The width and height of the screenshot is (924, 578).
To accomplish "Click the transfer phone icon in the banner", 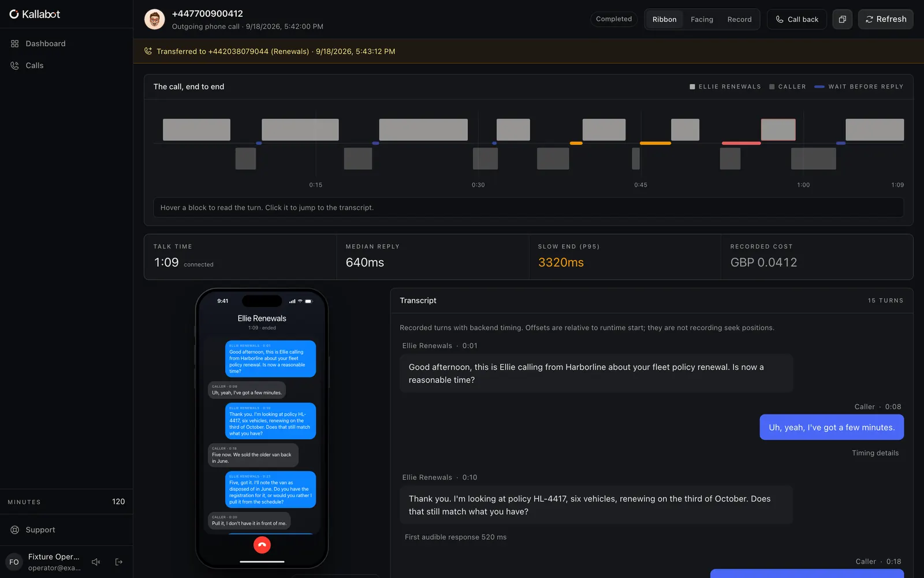I will tap(148, 51).
